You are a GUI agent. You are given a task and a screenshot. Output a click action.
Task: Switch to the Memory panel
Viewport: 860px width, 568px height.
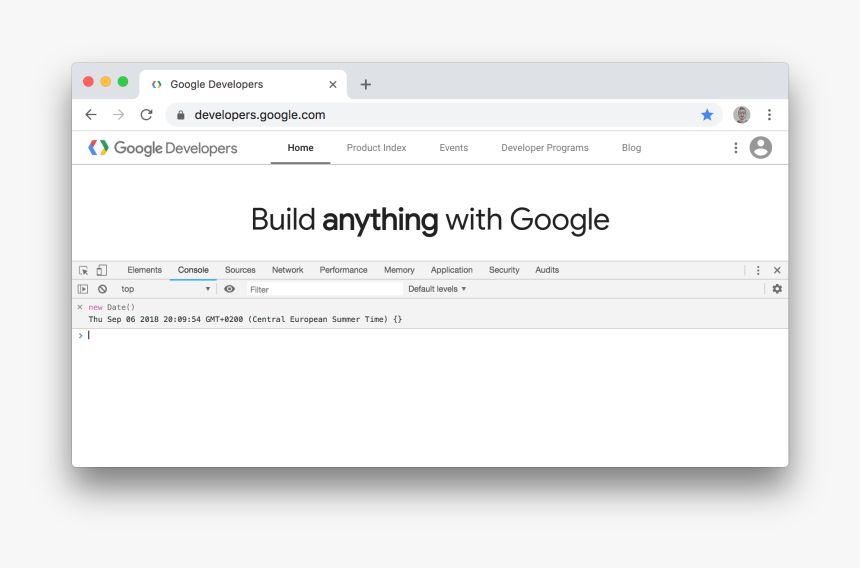click(399, 270)
